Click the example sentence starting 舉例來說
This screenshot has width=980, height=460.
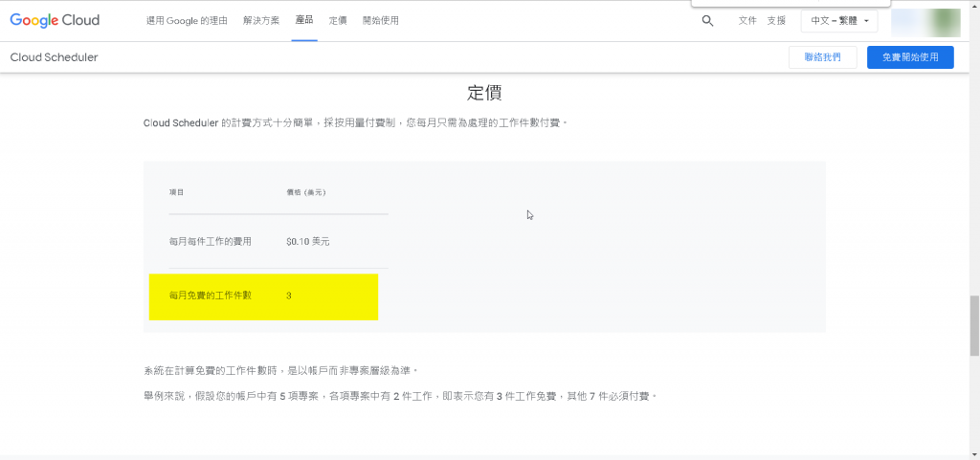[x=401, y=396]
